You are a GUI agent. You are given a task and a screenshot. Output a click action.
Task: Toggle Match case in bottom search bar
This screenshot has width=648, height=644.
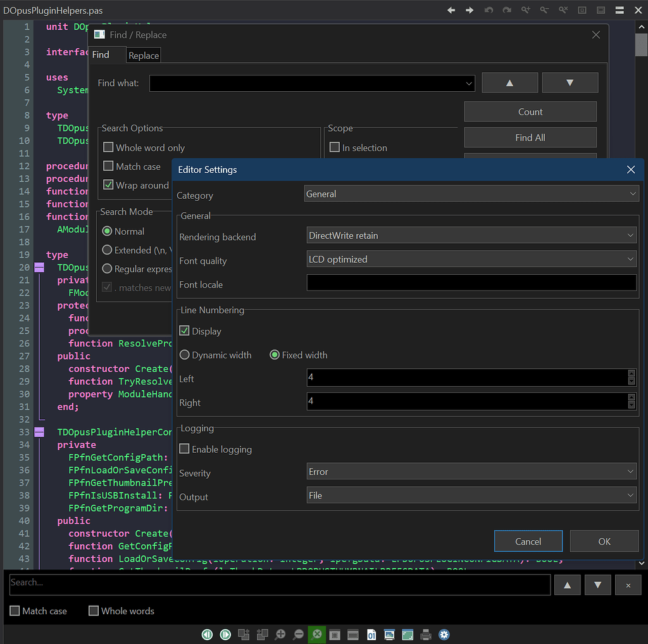tap(15, 610)
